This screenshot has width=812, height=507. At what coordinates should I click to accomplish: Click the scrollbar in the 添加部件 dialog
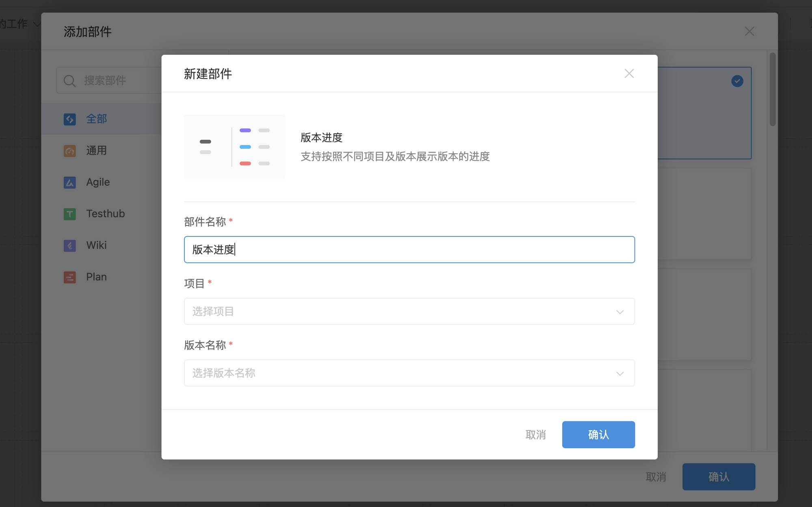(772, 89)
